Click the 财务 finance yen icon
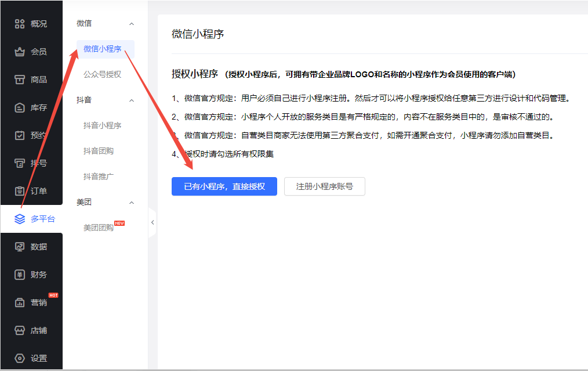This screenshot has width=588, height=371. coord(20,275)
